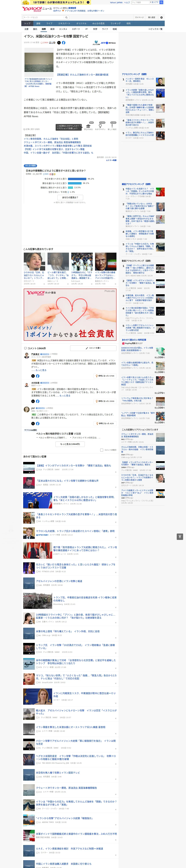Click the Yahoo! JAPAN ニュース logo

pos(37,9)
